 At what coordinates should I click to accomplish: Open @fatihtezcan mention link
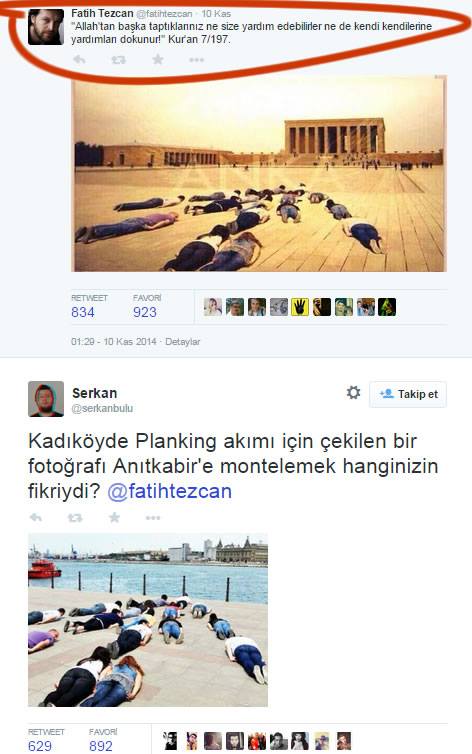(x=170, y=491)
